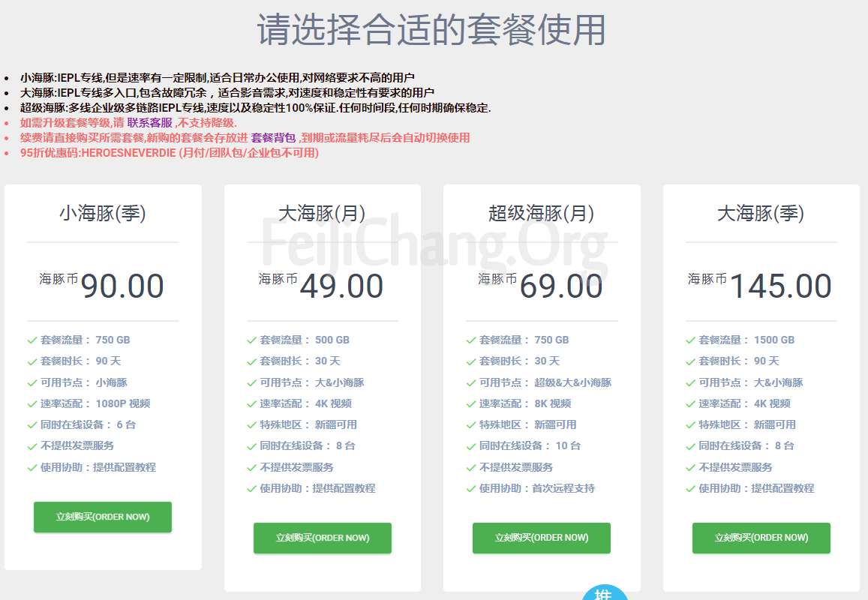Viewport: 868px width, 600px height.
Task: Open the 联系客服 contact support link
Action: pyautogui.click(x=149, y=123)
